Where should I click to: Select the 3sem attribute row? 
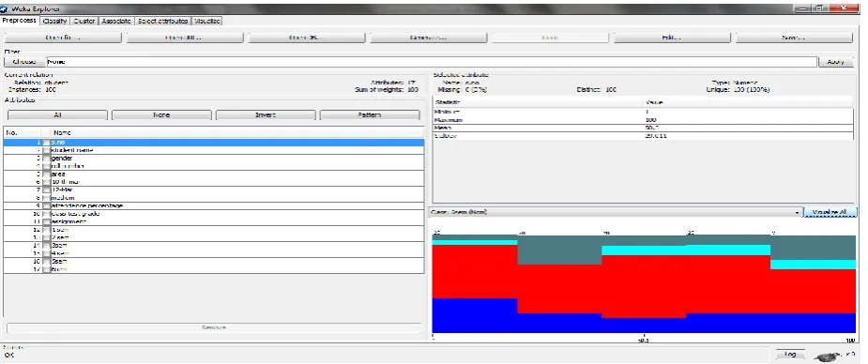point(214,245)
